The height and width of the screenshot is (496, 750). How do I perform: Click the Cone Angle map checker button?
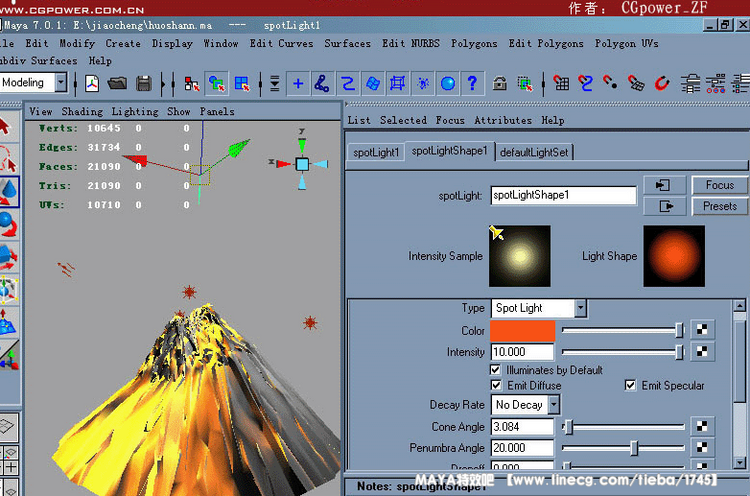click(x=702, y=426)
